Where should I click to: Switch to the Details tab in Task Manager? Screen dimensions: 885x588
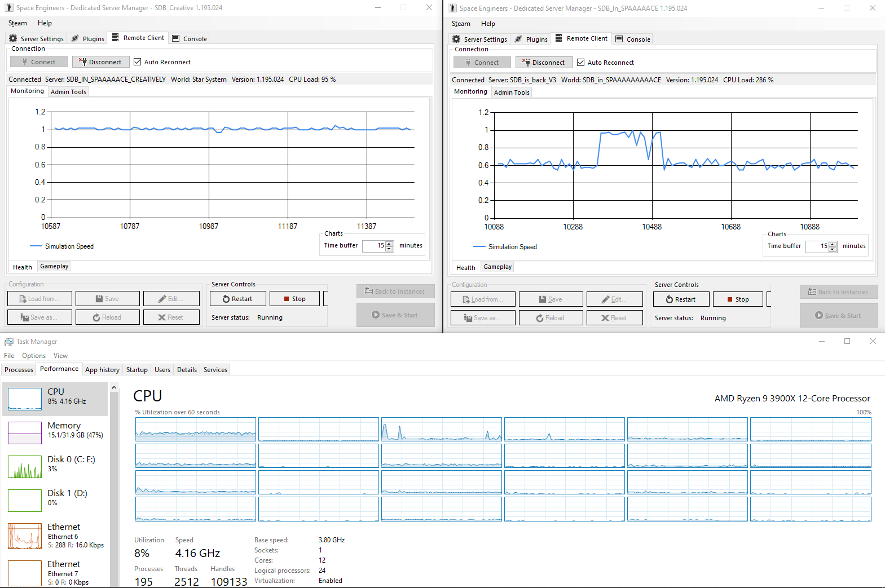point(187,370)
